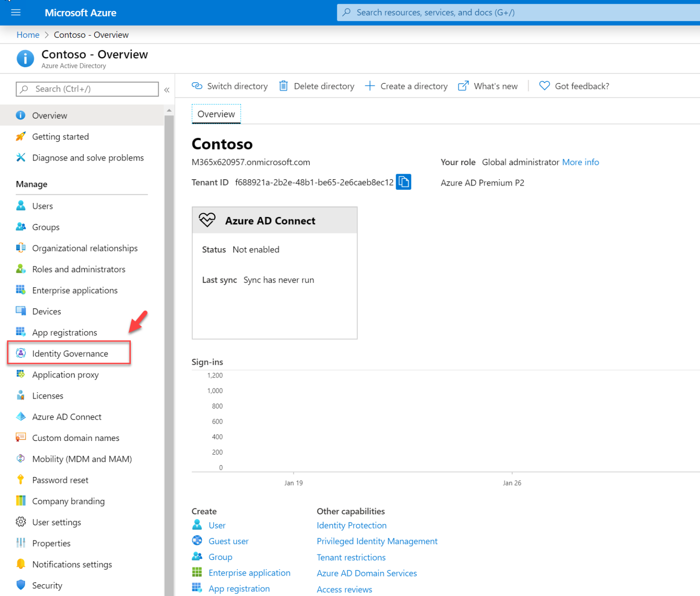Click the Switch directory icon
The image size is (700, 596).
pyautogui.click(x=197, y=86)
